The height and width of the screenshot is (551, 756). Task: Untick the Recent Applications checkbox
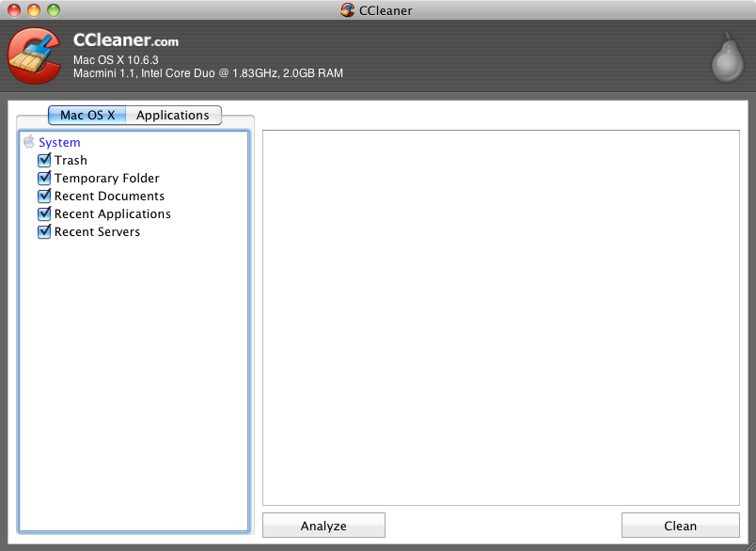point(44,213)
